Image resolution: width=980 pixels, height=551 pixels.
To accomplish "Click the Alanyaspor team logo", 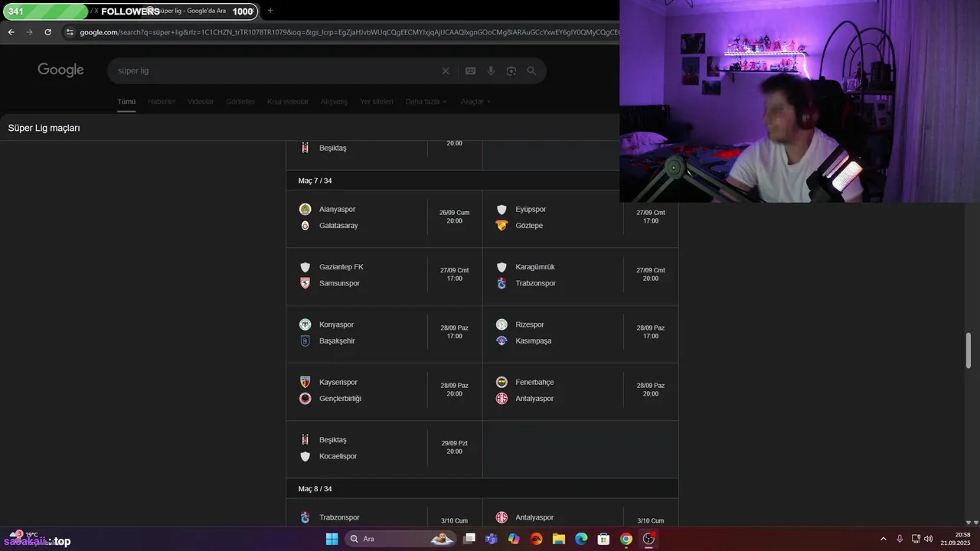I will pyautogui.click(x=305, y=209).
